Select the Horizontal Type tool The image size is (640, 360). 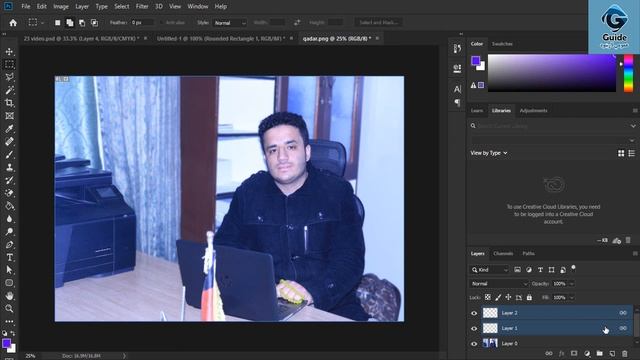tap(9, 258)
